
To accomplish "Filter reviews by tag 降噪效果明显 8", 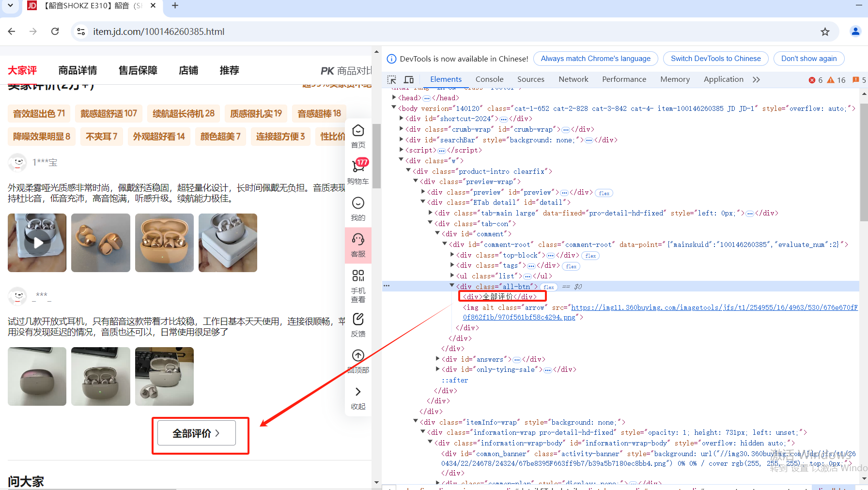I will (x=42, y=137).
